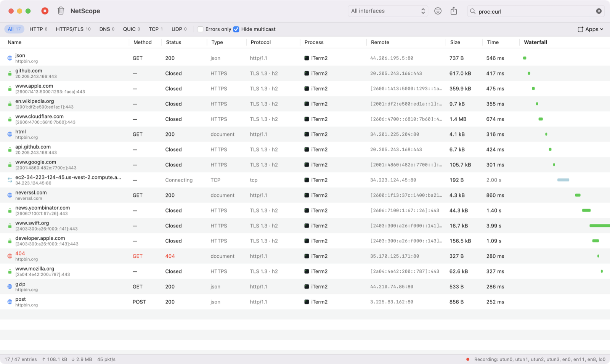Click the globe icon of the json row
Screen dimensions: 610x364
(10, 58)
